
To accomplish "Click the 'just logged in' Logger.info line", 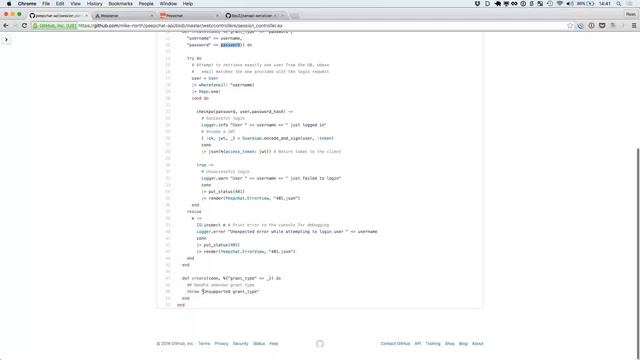I will pos(264,125).
